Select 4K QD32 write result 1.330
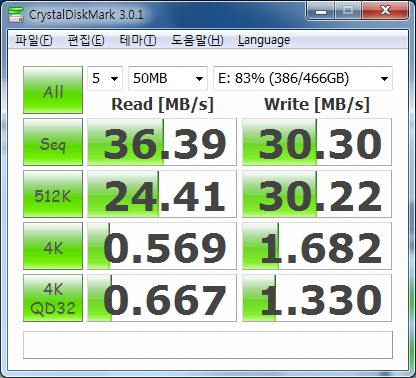 click(317, 298)
